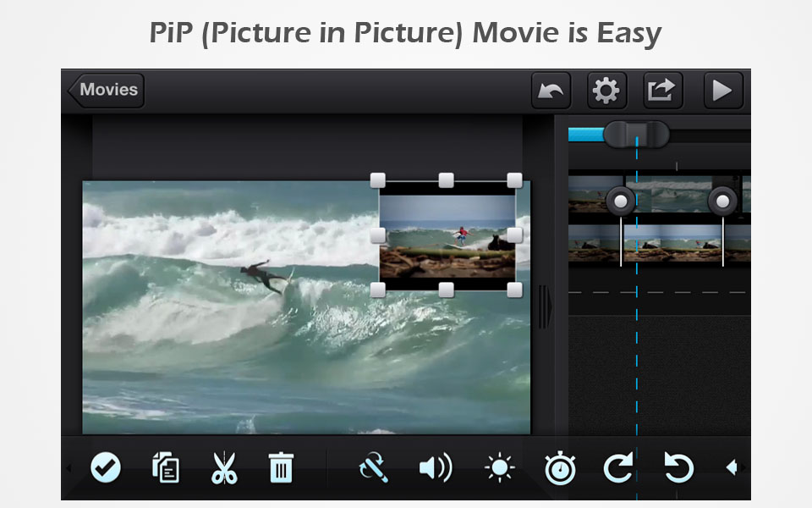Click the panel divider grip handle
812x508 pixels.
click(x=544, y=306)
